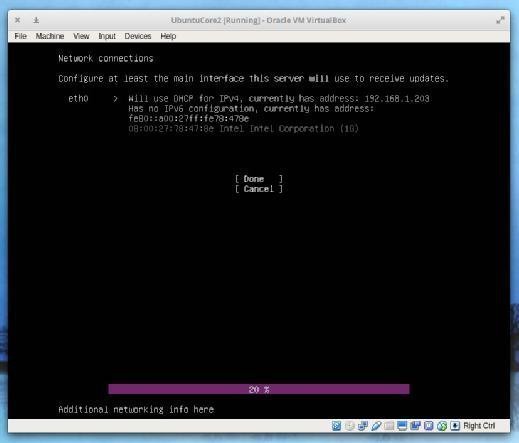The height and width of the screenshot is (443, 519).
Task: Click the expand icon in title bar corner
Action: 500,20
